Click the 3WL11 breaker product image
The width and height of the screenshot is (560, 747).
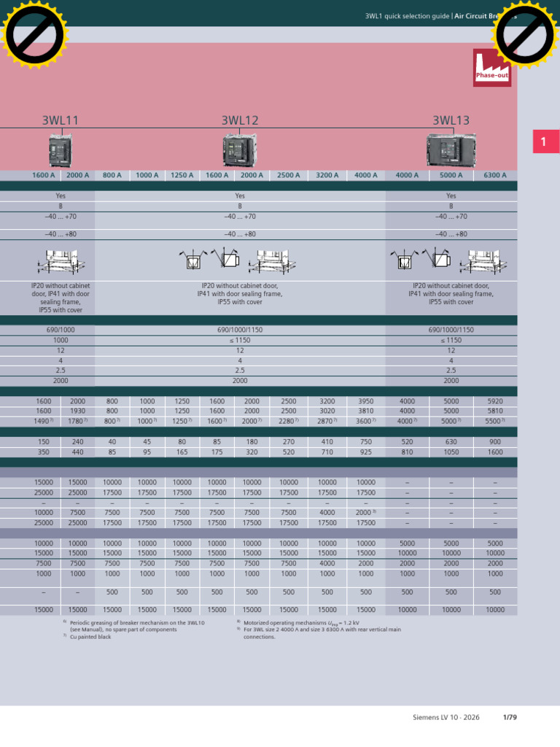coord(61,150)
